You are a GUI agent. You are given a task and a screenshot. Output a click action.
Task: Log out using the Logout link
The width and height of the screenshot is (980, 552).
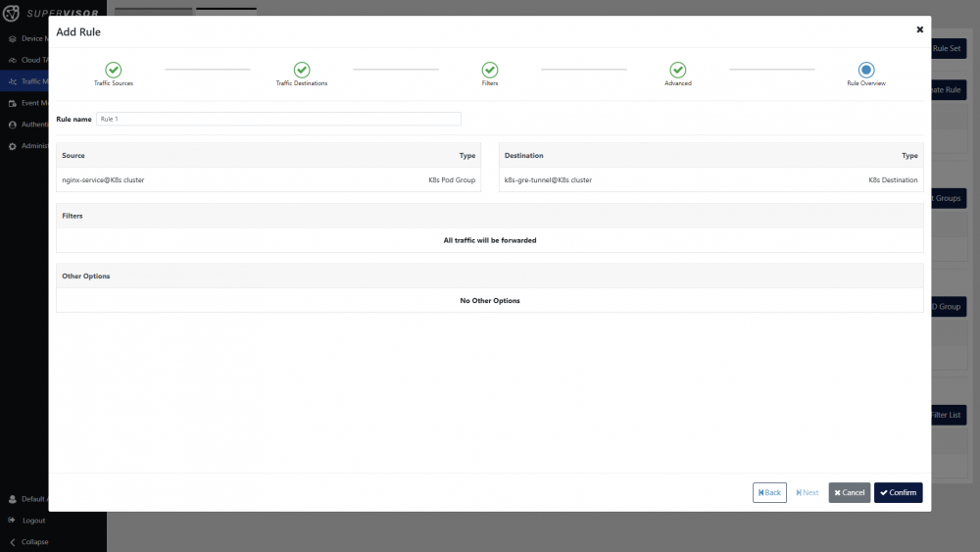tap(33, 521)
